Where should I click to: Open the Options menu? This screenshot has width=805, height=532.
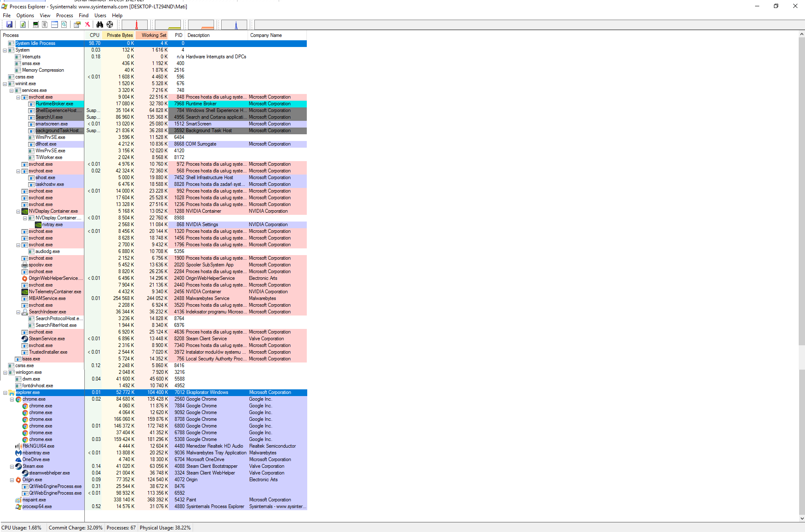(25, 16)
